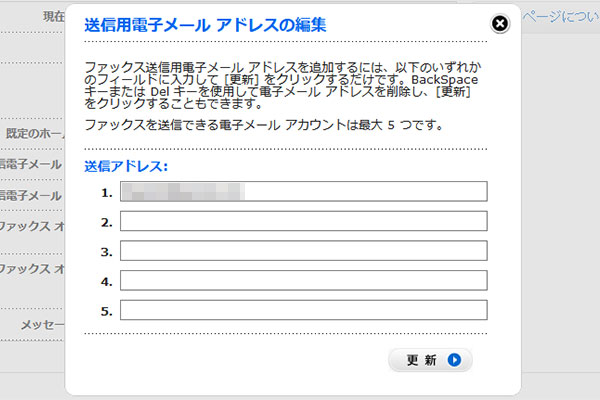Screen dimensions: 600x400
Task: Click into the fourth address field
Action: coord(303,281)
